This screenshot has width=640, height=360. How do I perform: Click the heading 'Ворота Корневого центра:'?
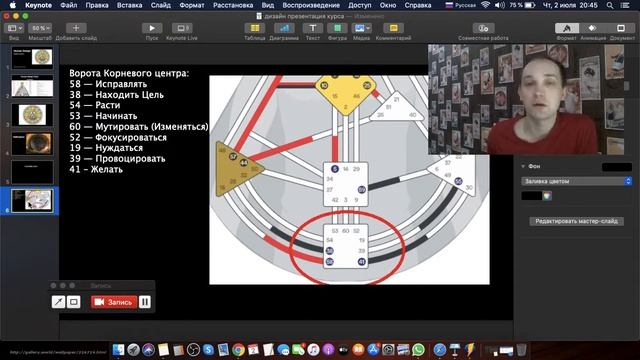[129, 73]
